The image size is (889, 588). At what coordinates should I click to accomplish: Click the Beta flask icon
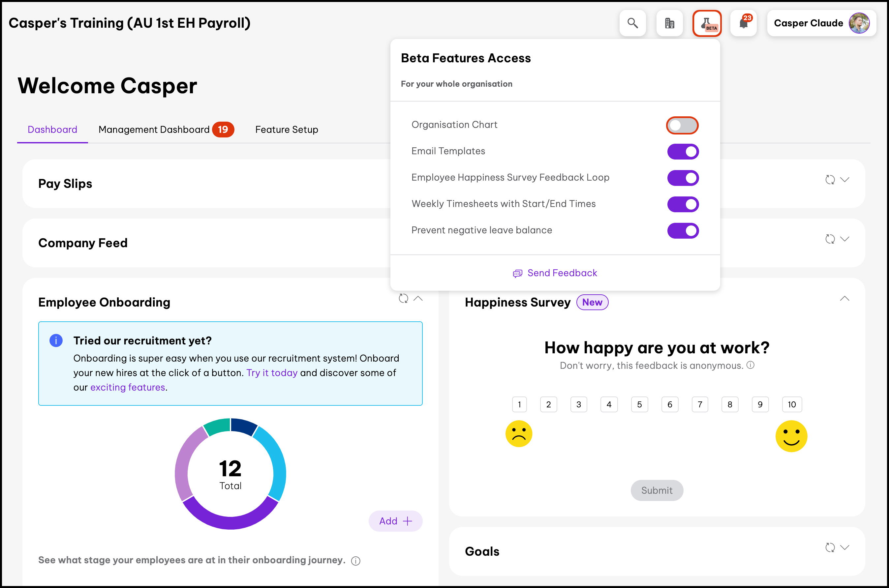click(x=707, y=23)
